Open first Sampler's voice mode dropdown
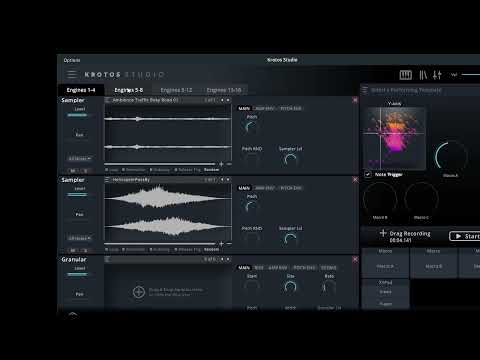The image size is (480, 360). pyautogui.click(x=80, y=159)
